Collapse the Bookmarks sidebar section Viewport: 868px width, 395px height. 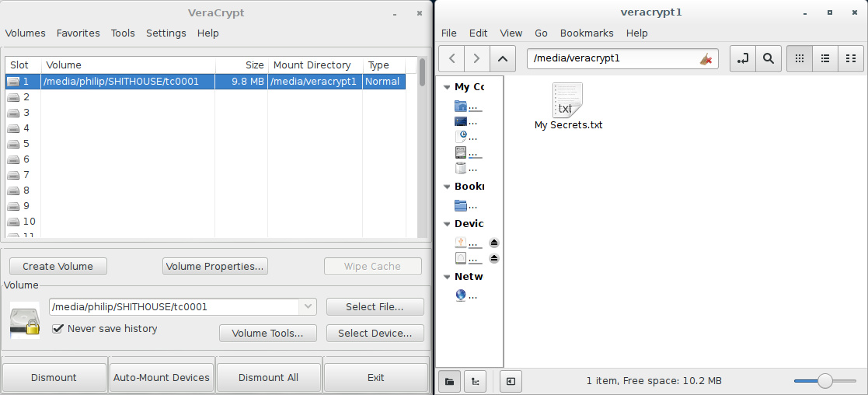point(445,187)
